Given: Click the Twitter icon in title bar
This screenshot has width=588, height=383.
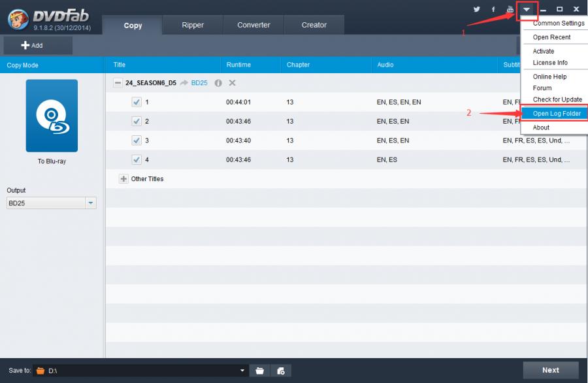Looking at the screenshot, I should (x=477, y=9).
